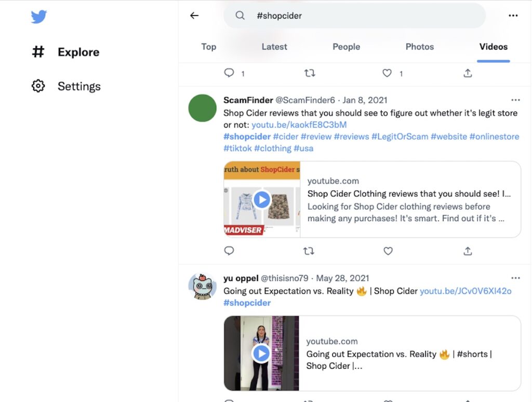Viewport: 532px width, 402px height.
Task: Open the yu oppel display name
Action: pyautogui.click(x=241, y=278)
